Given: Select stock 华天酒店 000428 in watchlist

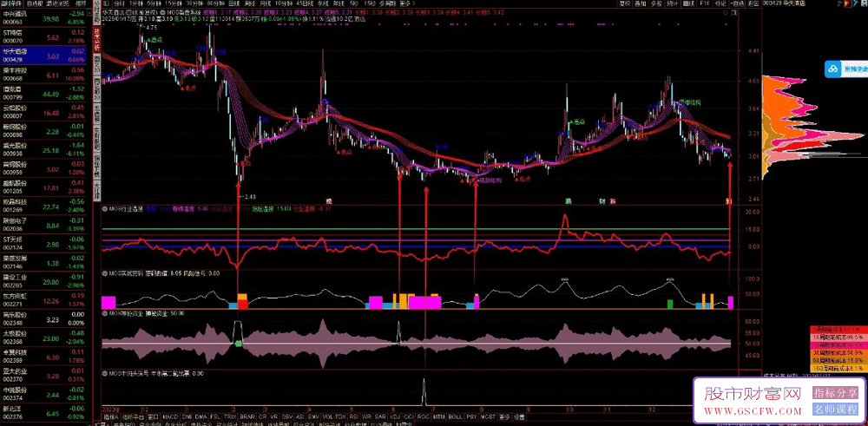Looking at the screenshot, I should (43, 54).
